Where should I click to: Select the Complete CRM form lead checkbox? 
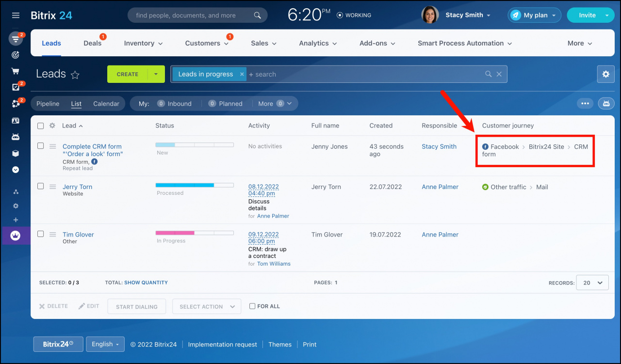coord(41,146)
